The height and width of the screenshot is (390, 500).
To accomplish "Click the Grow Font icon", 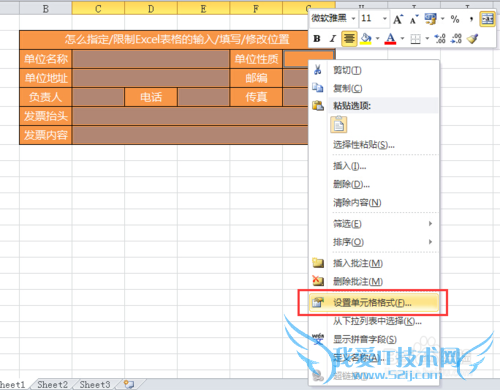I will pos(398,19).
